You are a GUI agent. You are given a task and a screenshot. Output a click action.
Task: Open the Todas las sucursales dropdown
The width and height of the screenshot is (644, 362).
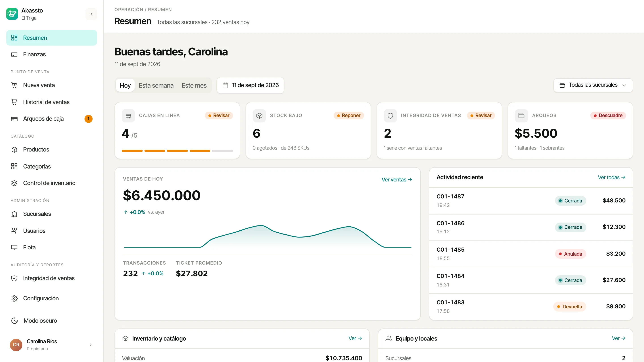tap(593, 85)
